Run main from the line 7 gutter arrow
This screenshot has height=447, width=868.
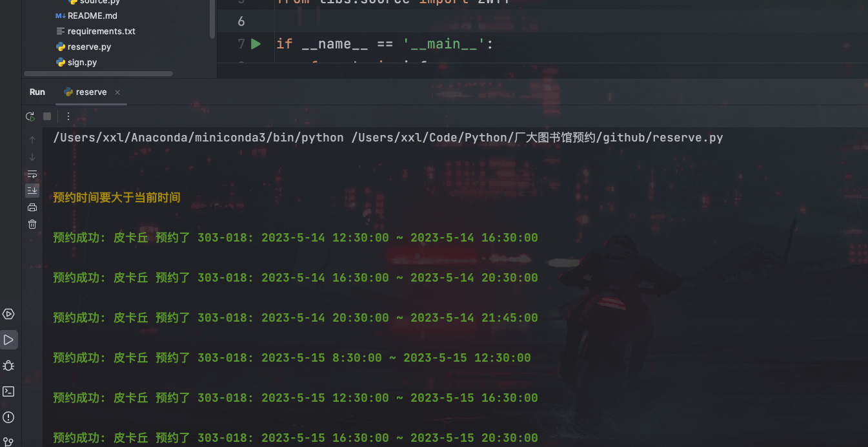click(x=256, y=44)
